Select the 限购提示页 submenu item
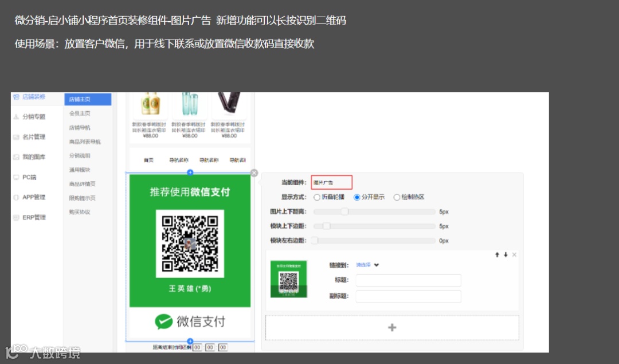Viewport: 619px width, 364px height. pyautogui.click(x=82, y=198)
